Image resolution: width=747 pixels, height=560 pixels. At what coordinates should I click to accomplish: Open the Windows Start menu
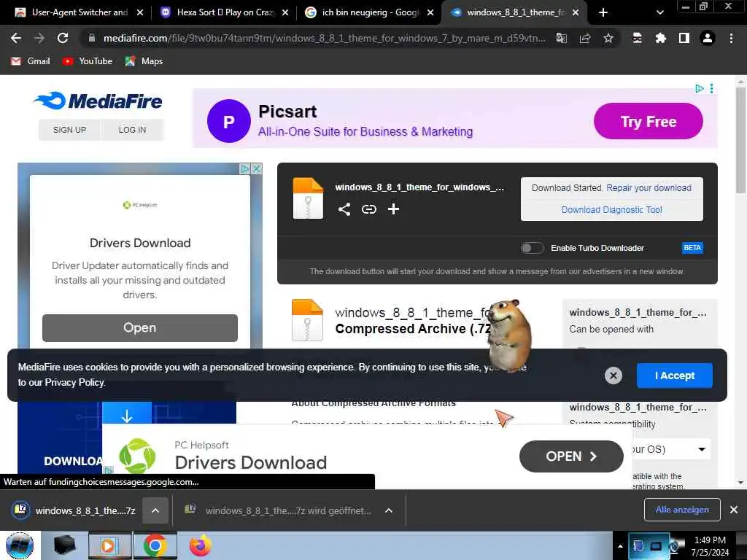(20, 545)
